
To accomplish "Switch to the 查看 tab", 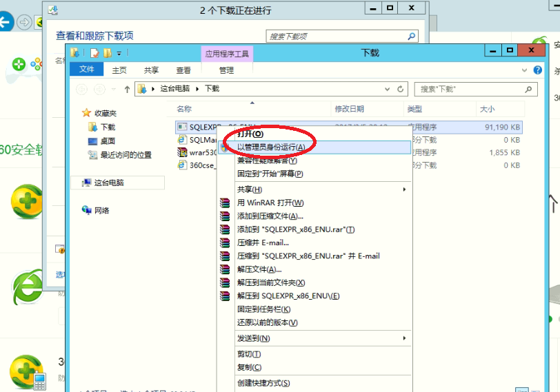I will pyautogui.click(x=183, y=70).
